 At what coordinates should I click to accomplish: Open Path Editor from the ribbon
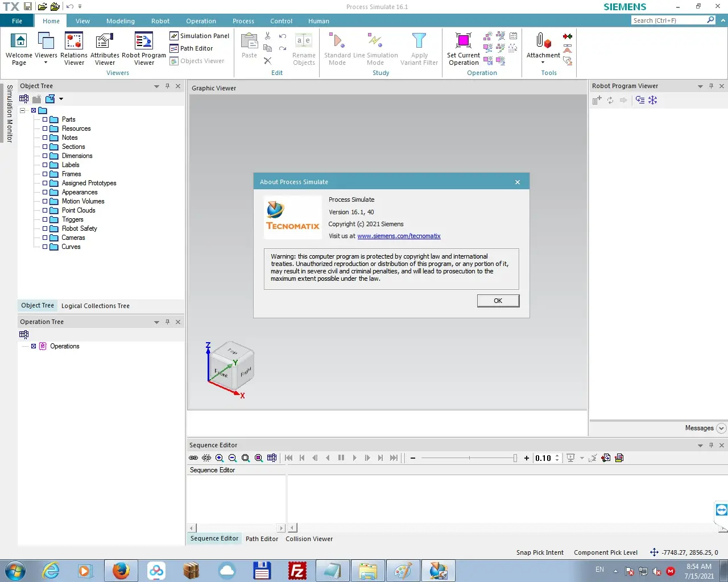click(191, 48)
